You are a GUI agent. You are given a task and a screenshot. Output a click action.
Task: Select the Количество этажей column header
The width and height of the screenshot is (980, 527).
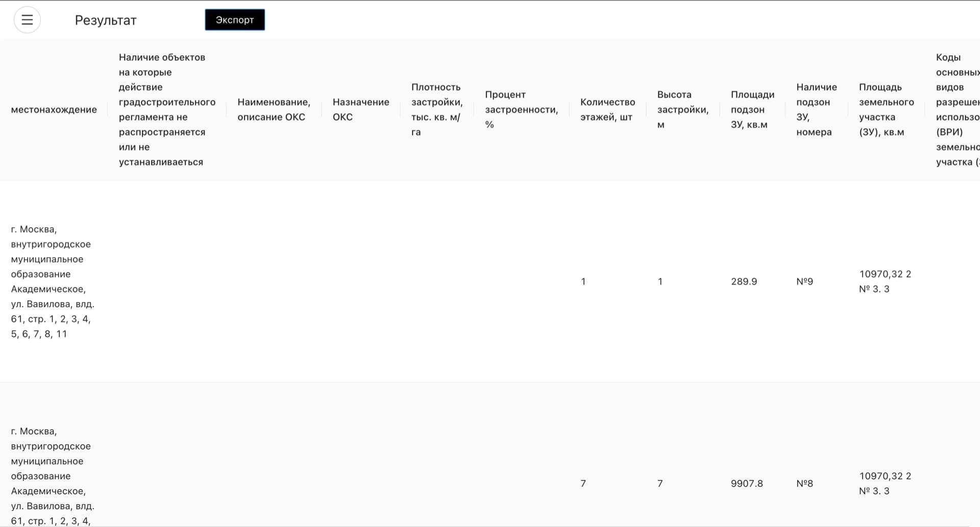coord(607,110)
